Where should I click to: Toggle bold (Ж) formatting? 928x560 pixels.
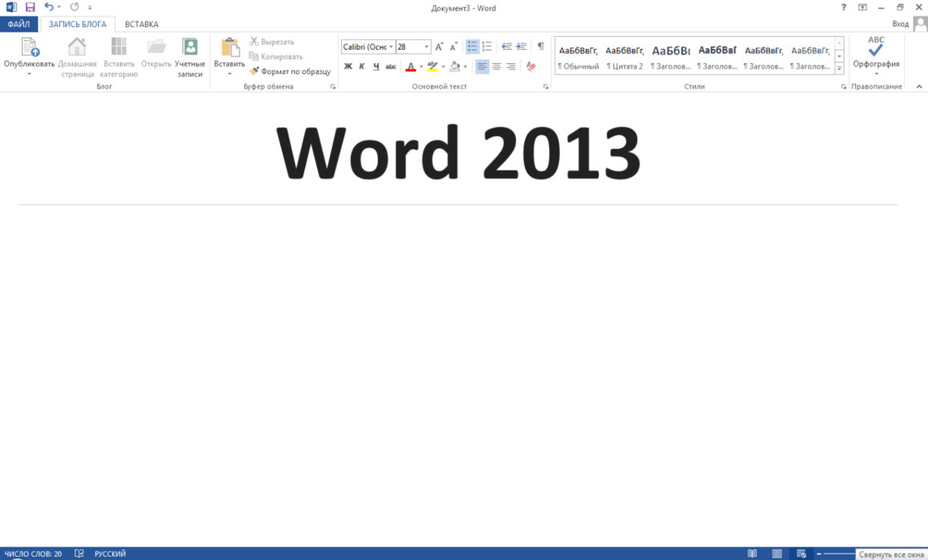(x=348, y=66)
